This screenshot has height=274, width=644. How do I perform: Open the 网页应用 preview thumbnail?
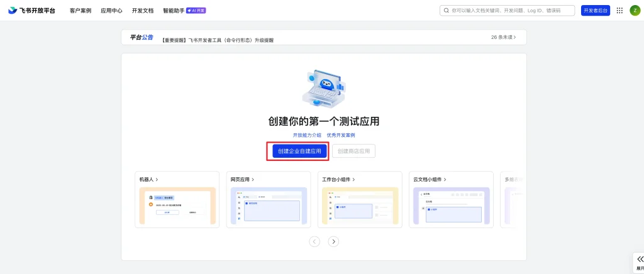pyautogui.click(x=269, y=206)
